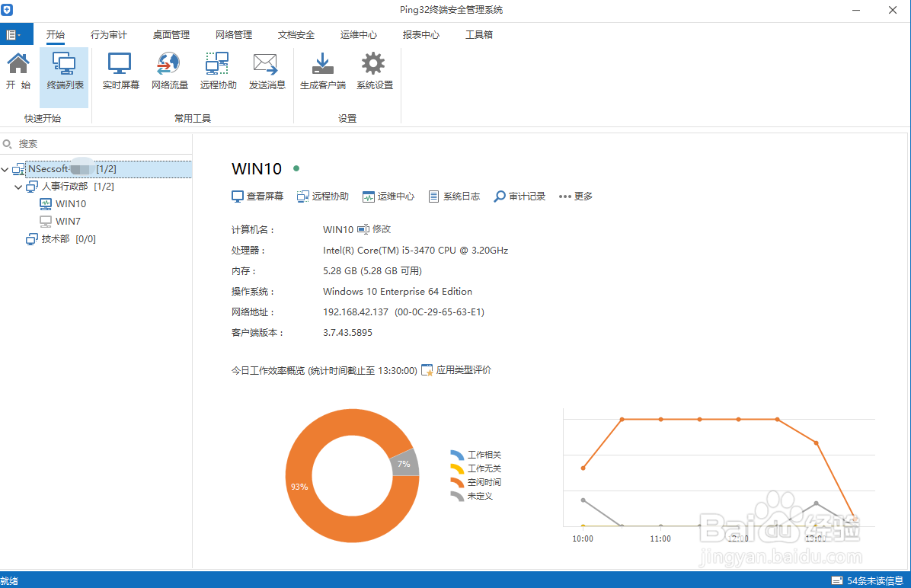Switch to the 开始 ribbon tab
Screen dimensions: 911x588
(x=55, y=35)
